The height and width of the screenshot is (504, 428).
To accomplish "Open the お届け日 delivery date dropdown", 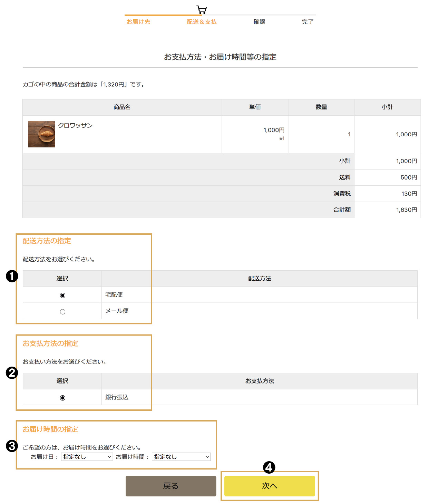I will click(x=87, y=457).
